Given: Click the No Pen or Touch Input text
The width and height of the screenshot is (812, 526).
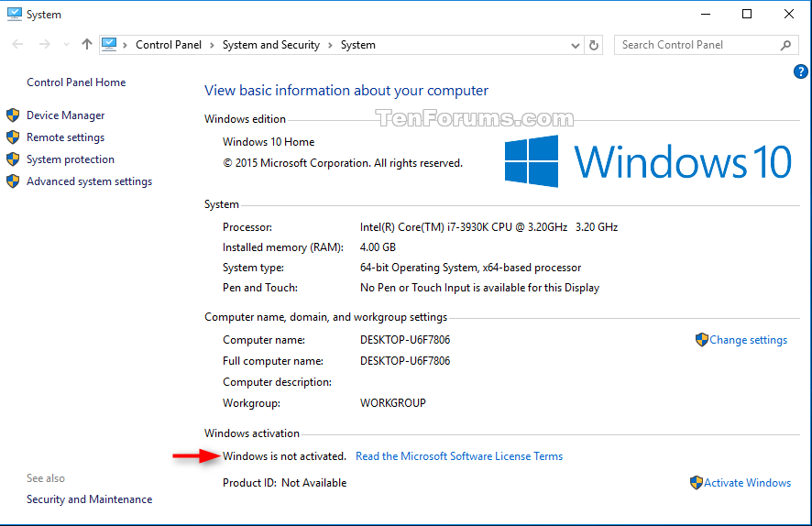Looking at the screenshot, I should (x=479, y=288).
